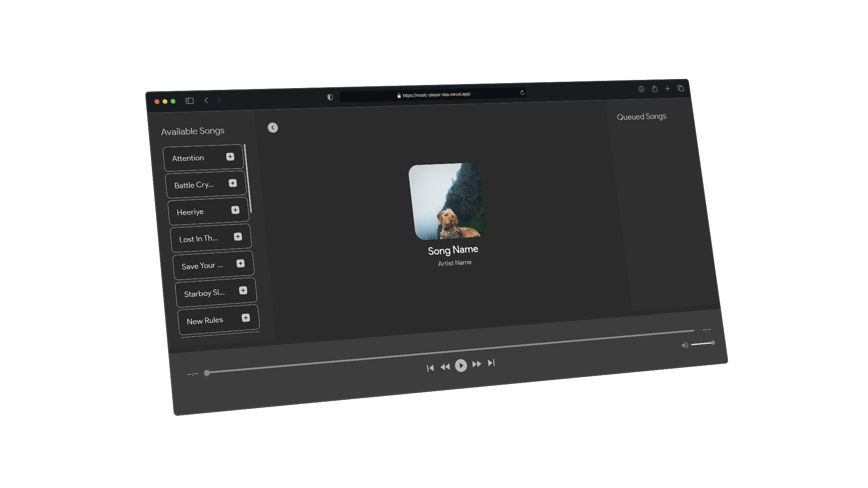Mute audio with the speaker icon
868x488 pixels.
pos(684,345)
